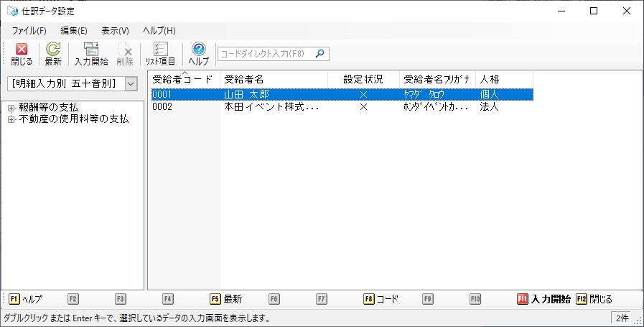Expand the 不動産の使用料等の支払 tree node
Screen dimensions: 644x327
[x=11, y=119]
